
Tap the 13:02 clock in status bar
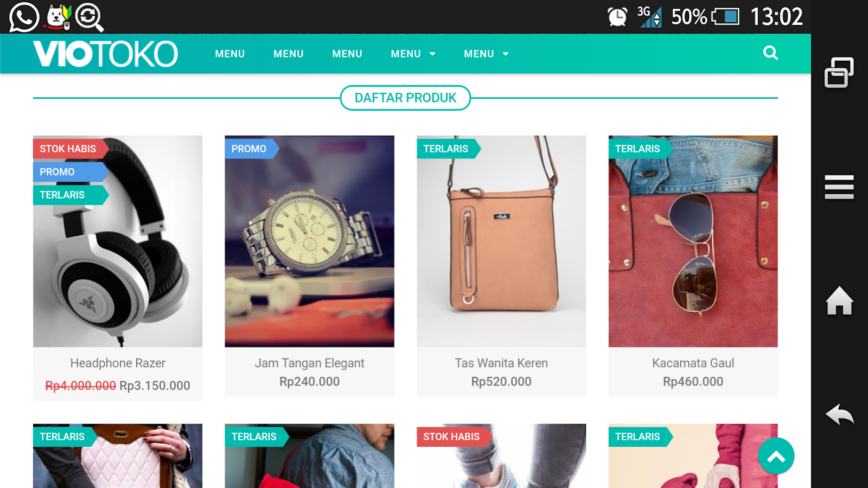point(776,17)
